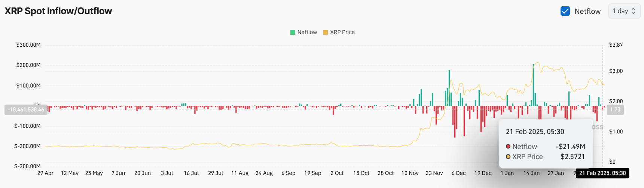Click the XRP Spot Inflow/Outflow chart title
644x188 pixels.
[58, 11]
